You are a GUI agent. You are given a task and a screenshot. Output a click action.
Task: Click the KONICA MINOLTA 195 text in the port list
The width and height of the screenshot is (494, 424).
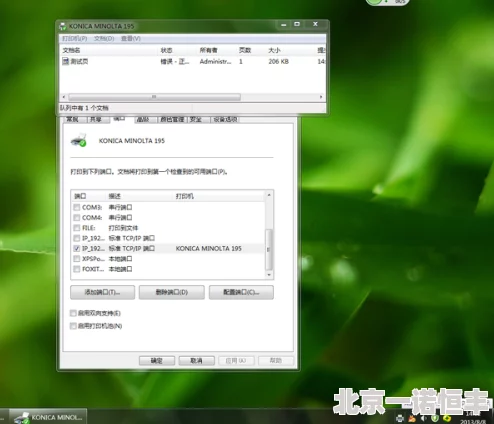[x=209, y=249]
